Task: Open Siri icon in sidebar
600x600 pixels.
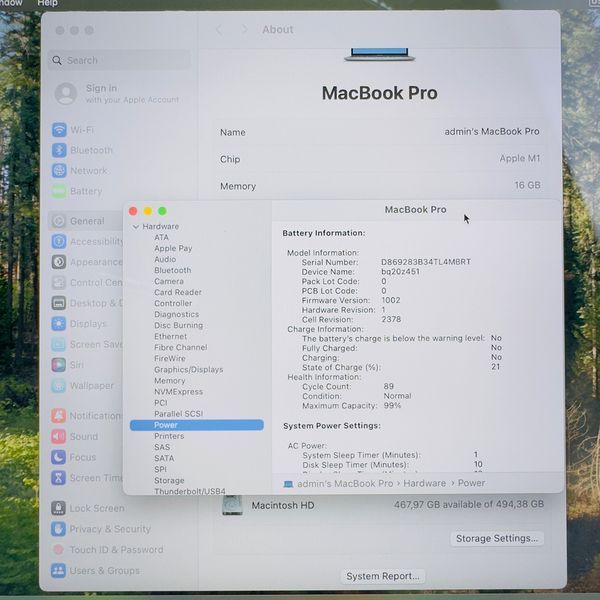Action: coord(59,365)
